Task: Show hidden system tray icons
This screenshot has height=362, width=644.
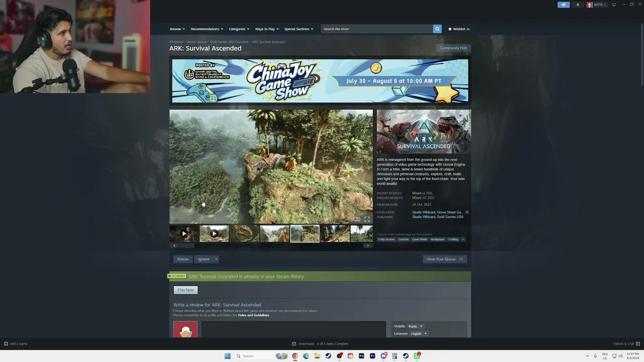Action: coord(587,356)
